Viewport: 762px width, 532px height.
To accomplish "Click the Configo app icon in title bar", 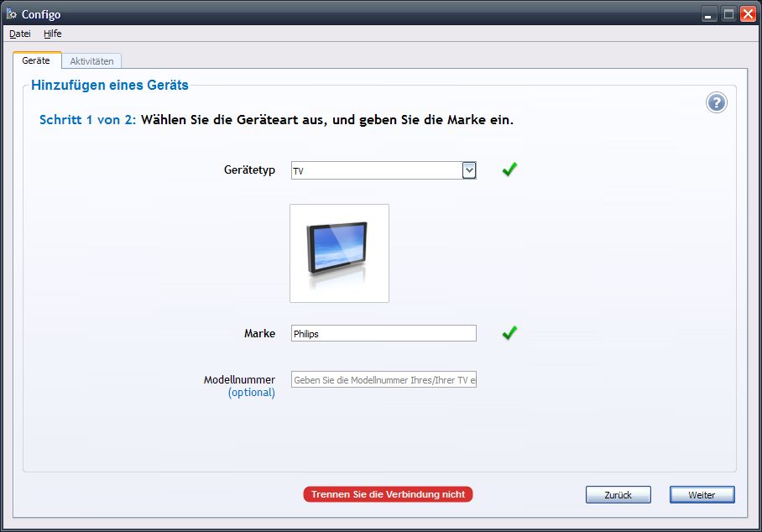I will coord(12,14).
